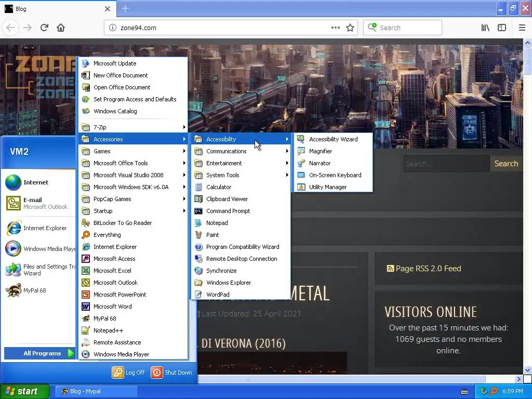The width and height of the screenshot is (532, 399).
Task: Launch Microsoft Excel
Action: (x=133, y=271)
